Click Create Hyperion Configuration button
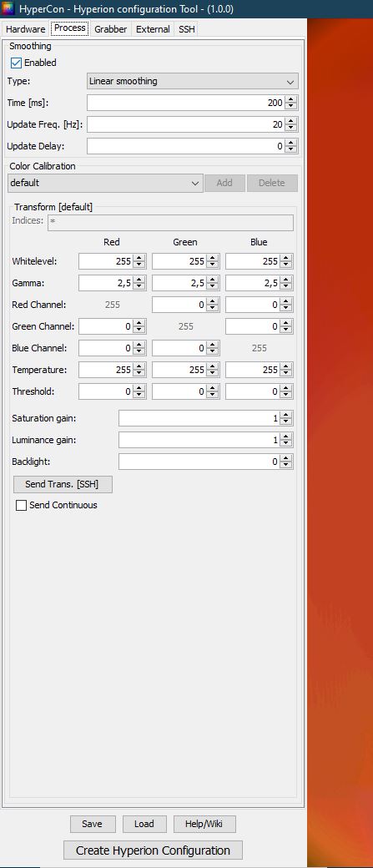Image resolution: width=373 pixels, height=868 pixels. tap(153, 850)
